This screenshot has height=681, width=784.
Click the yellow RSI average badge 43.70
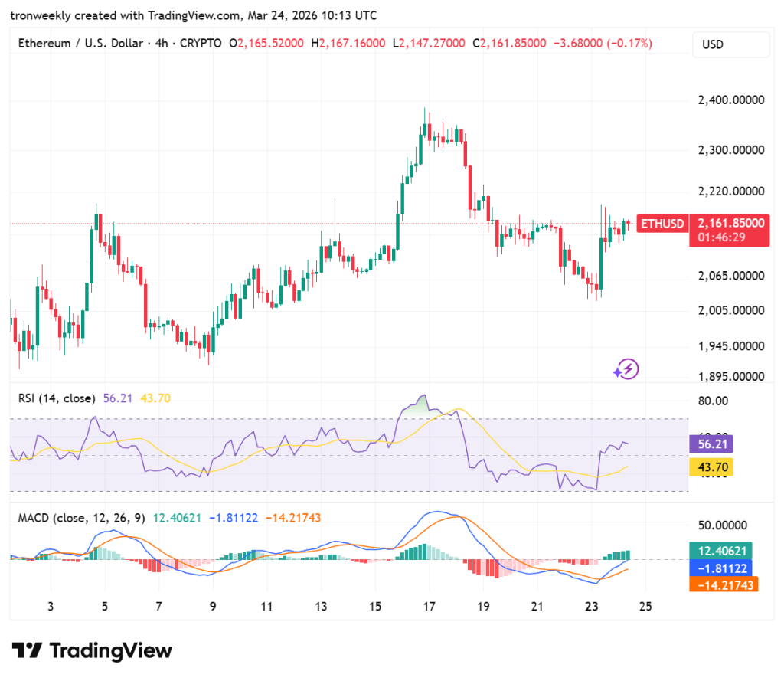[710, 467]
